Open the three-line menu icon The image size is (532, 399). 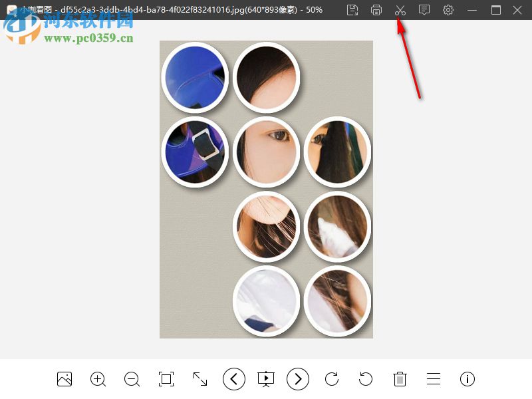click(x=434, y=379)
